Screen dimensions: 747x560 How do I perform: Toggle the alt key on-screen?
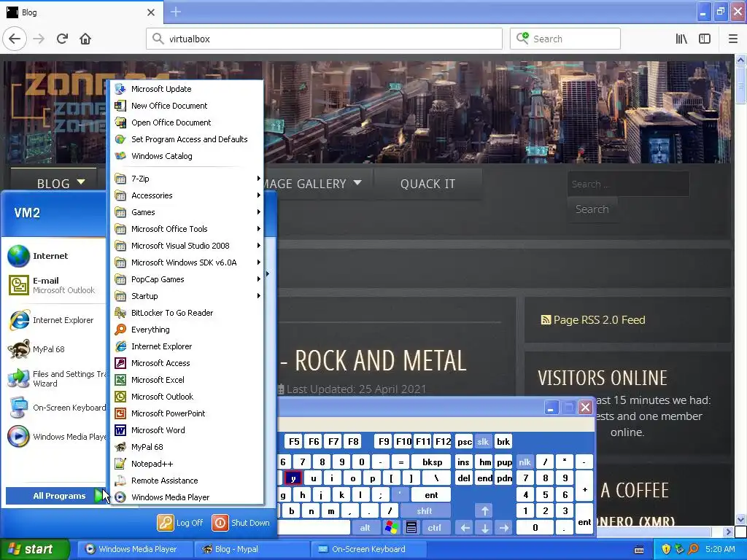pos(365,528)
